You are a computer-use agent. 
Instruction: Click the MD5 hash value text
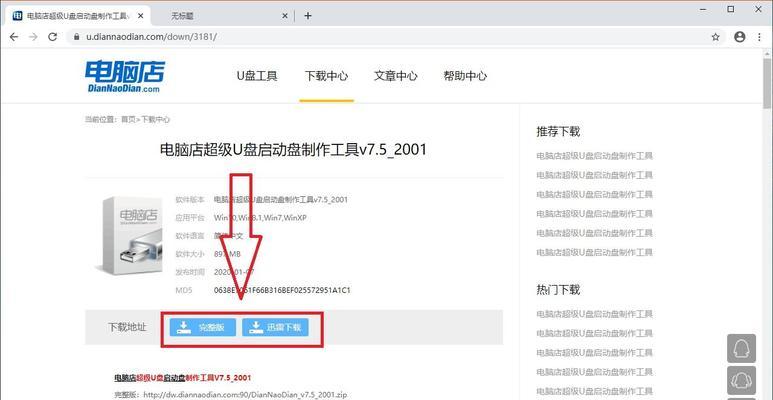(282, 290)
